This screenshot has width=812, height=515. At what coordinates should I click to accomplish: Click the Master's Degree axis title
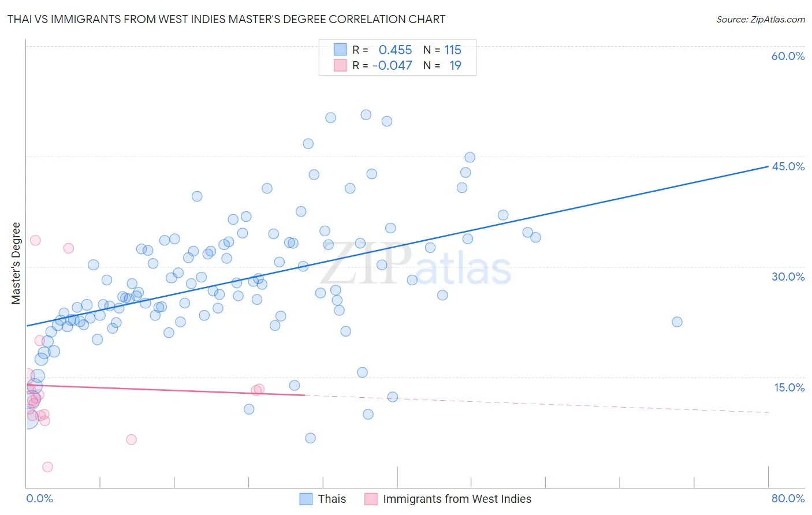[16, 263]
